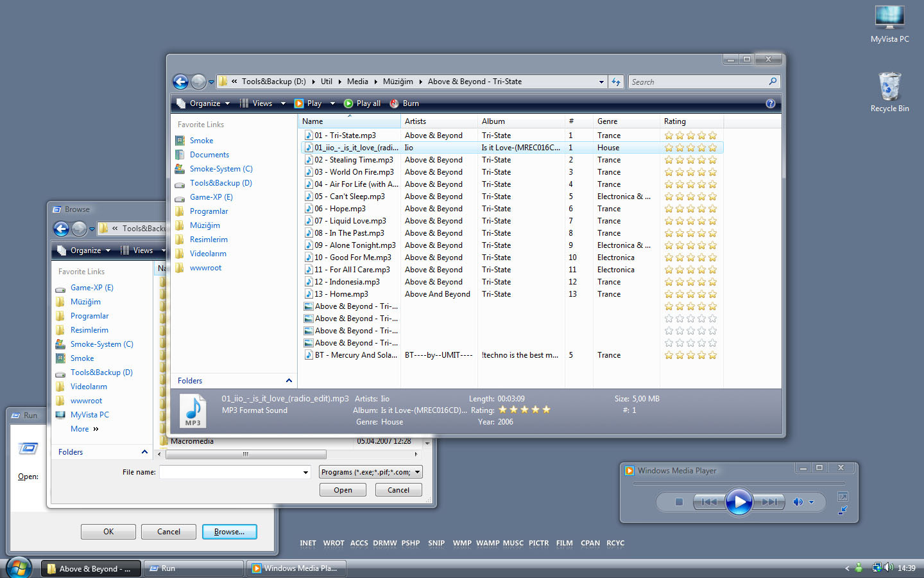Image resolution: width=924 pixels, height=578 pixels.
Task: Sort by the Name column header
Action: coord(350,121)
